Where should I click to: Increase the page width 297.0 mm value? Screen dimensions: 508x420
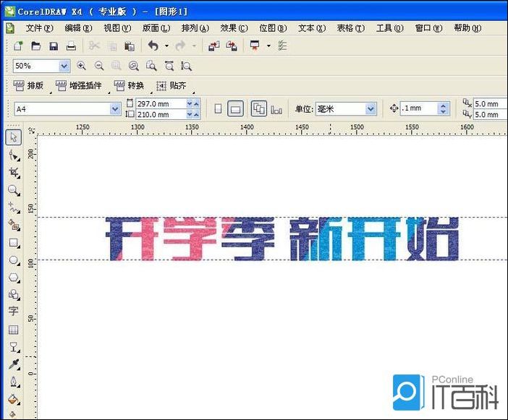(196, 104)
